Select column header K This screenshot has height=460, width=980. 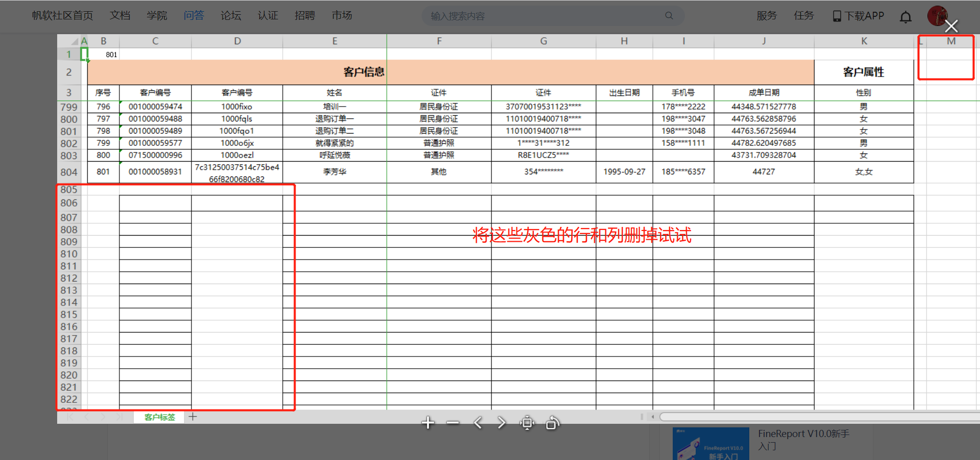pos(864,41)
